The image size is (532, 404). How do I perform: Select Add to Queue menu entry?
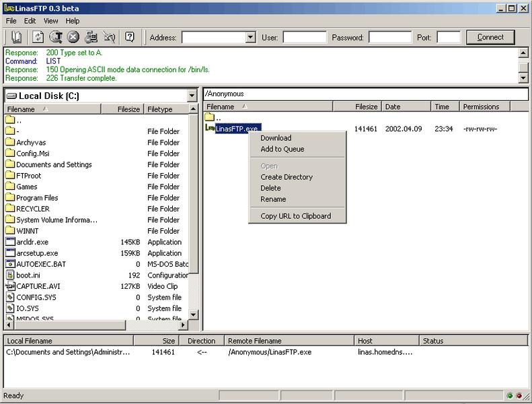[282, 149]
